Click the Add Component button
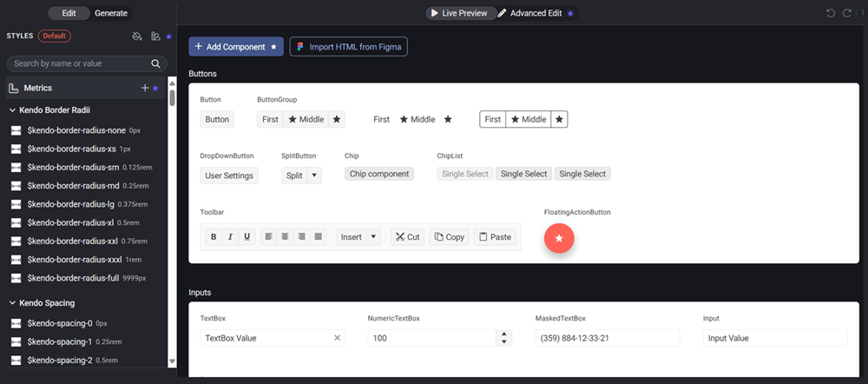 click(x=236, y=47)
